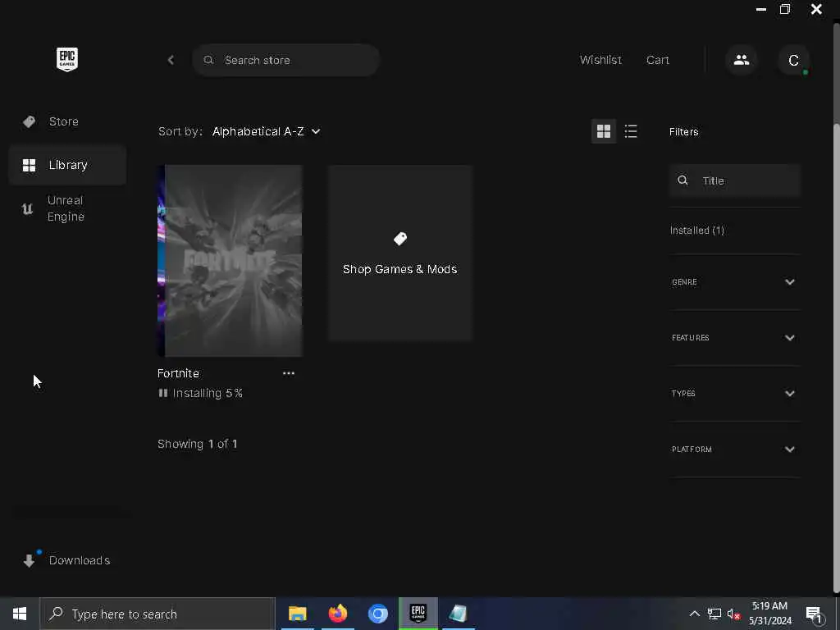Image resolution: width=840 pixels, height=630 pixels.
Task: Click the muted volume tray icon
Action: [x=734, y=614]
